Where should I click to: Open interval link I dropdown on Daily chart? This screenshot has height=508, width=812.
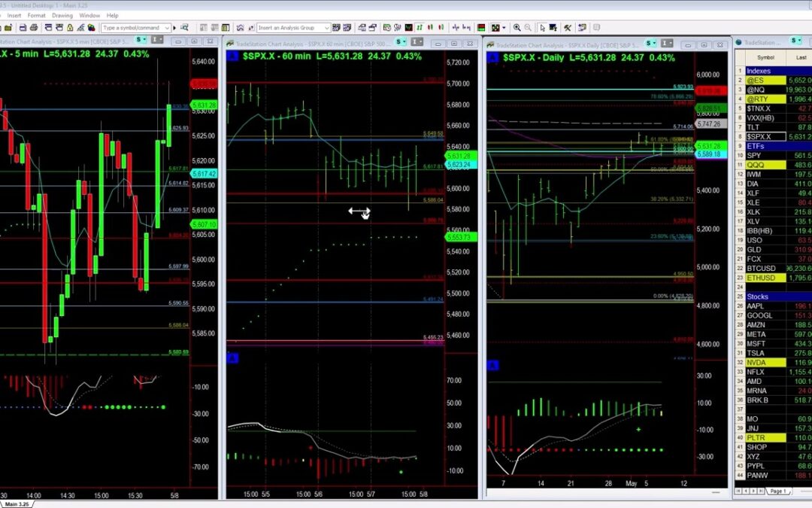668,43
